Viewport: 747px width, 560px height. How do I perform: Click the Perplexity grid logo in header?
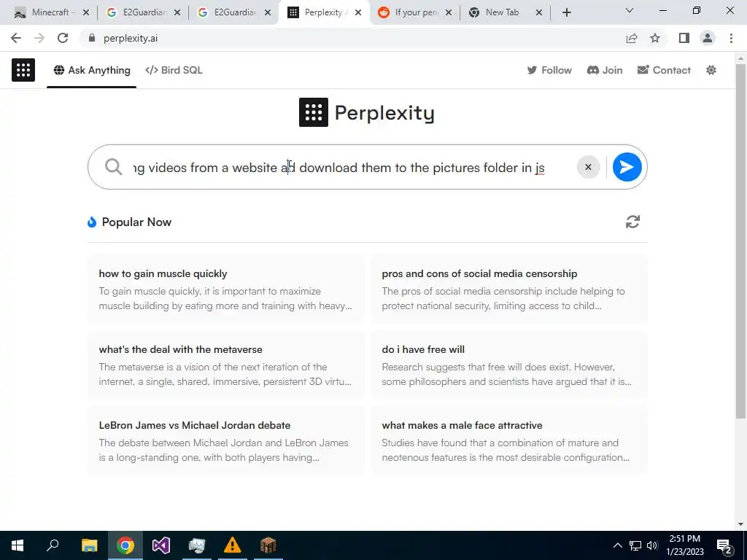pos(23,70)
